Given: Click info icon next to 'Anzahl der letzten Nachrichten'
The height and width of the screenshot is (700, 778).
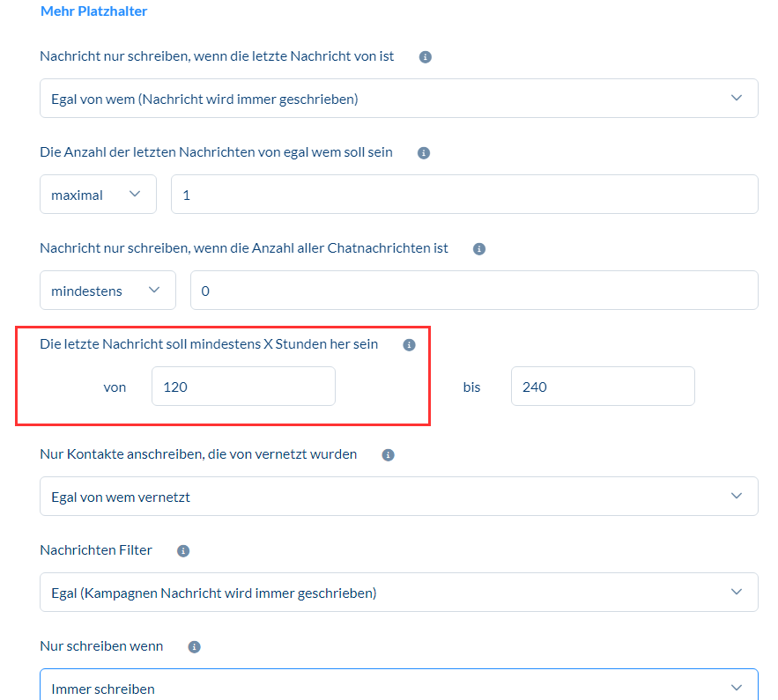Looking at the screenshot, I should point(423,152).
